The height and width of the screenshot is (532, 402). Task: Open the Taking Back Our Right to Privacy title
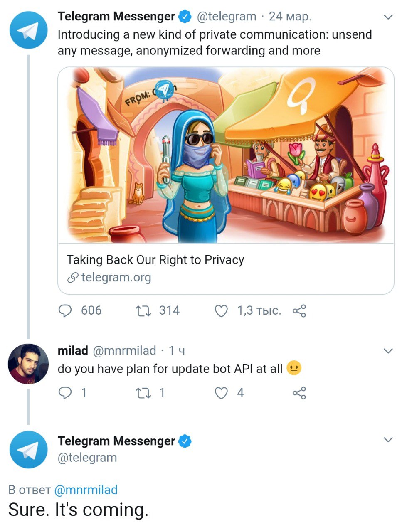155,260
